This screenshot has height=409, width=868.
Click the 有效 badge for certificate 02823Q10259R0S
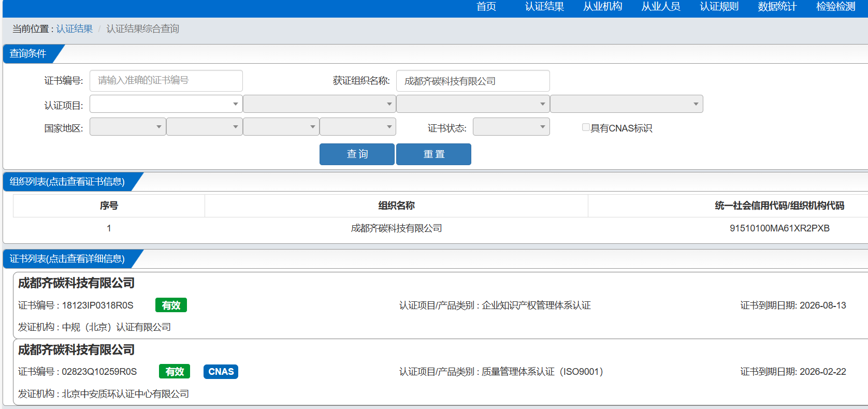[x=175, y=372]
